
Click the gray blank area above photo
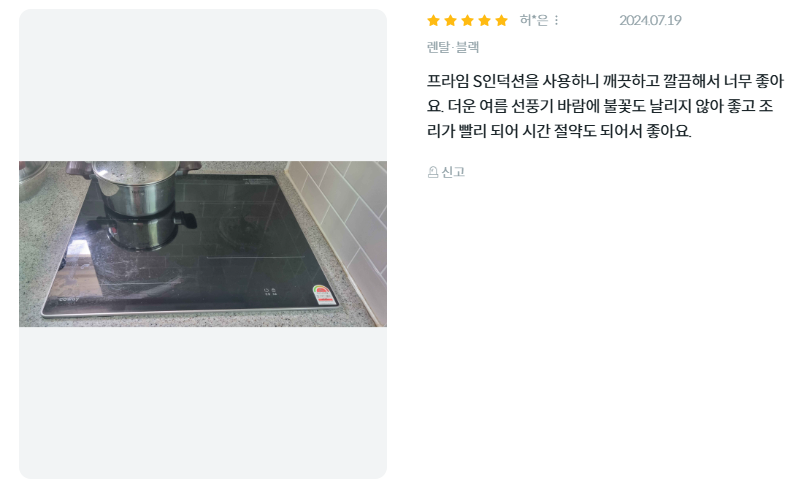(x=203, y=85)
